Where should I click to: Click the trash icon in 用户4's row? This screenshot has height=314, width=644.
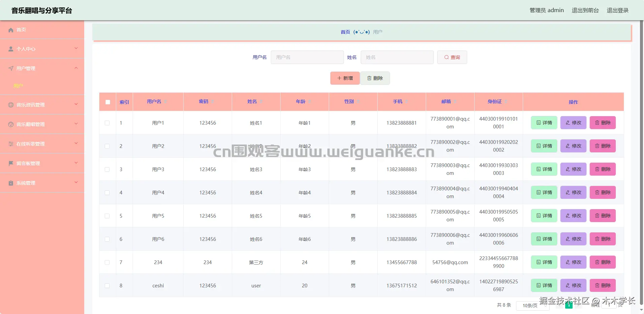tap(597, 192)
